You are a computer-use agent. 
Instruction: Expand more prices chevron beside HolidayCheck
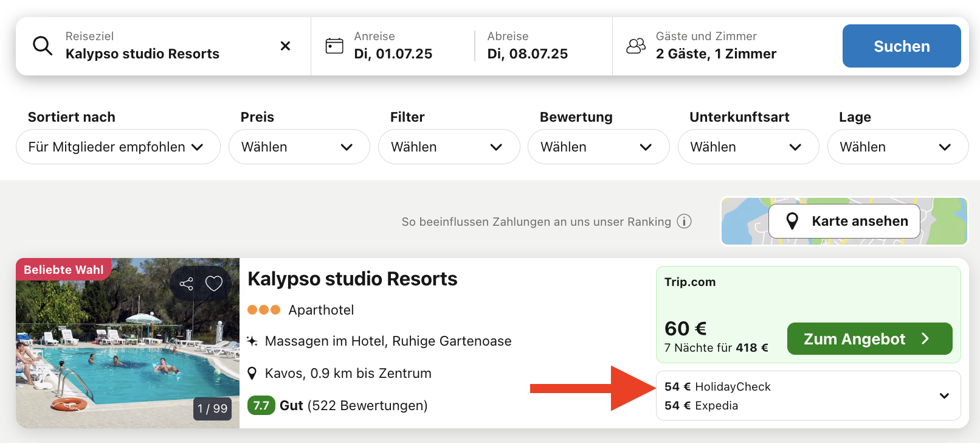[944, 396]
